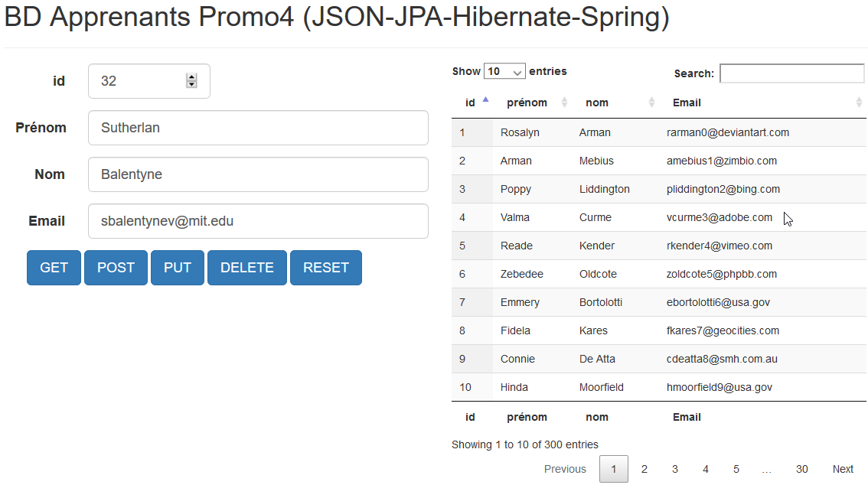This screenshot has width=868, height=485.
Task: Increment id using the spinner up arrow
Action: click(x=191, y=76)
